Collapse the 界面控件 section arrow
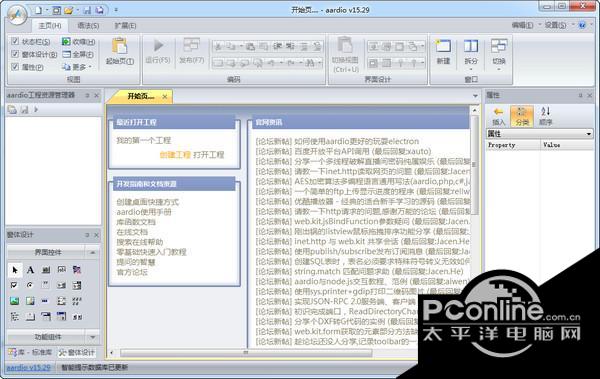This screenshot has height=379, width=600. click(92, 253)
